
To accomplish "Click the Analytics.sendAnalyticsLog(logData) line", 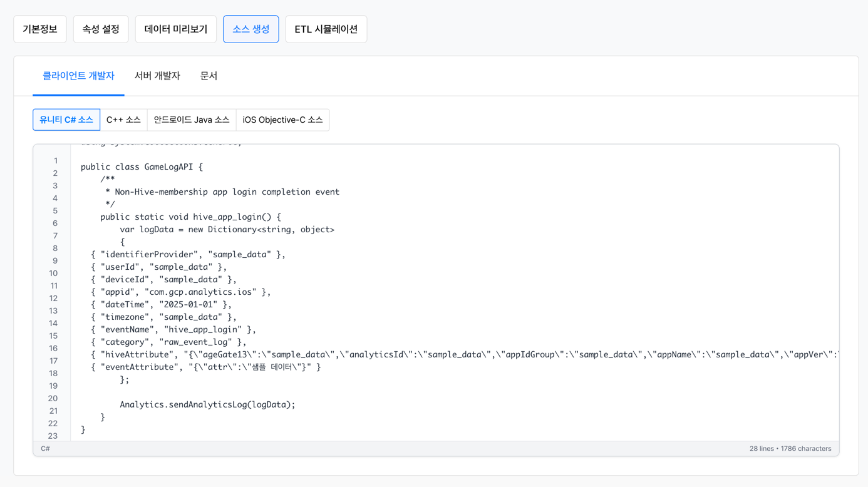I will [207, 405].
